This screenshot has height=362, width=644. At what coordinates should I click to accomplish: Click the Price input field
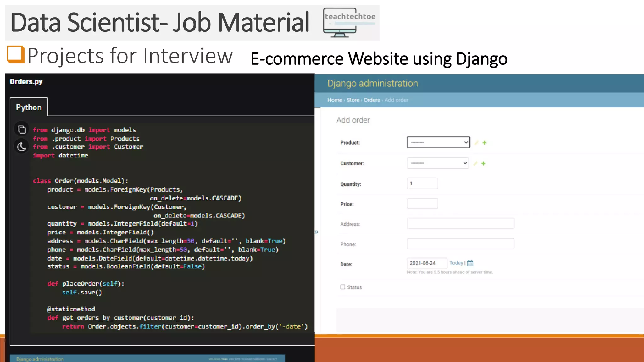click(x=422, y=203)
